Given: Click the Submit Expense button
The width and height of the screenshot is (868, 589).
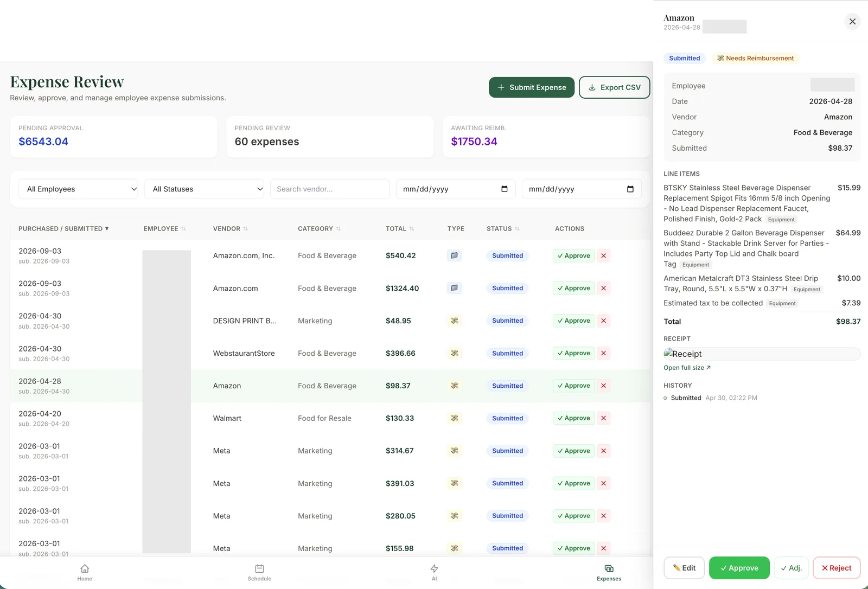Looking at the screenshot, I should click(x=532, y=87).
